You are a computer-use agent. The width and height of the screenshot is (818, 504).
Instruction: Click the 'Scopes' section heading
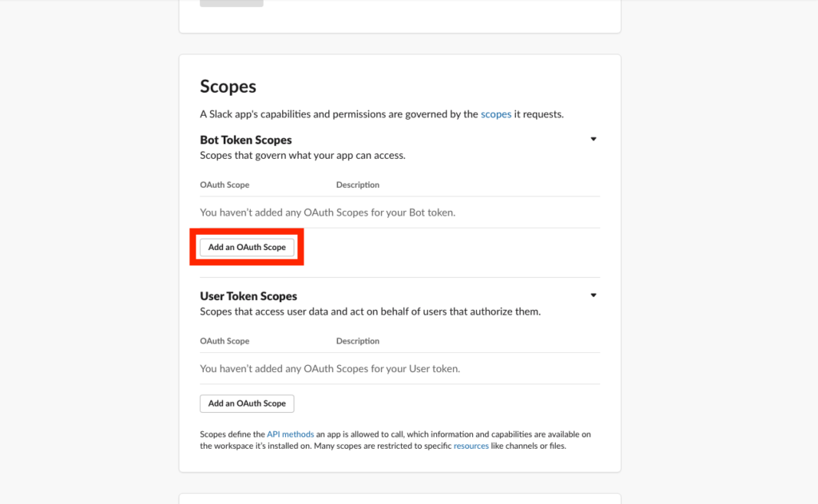coord(228,86)
